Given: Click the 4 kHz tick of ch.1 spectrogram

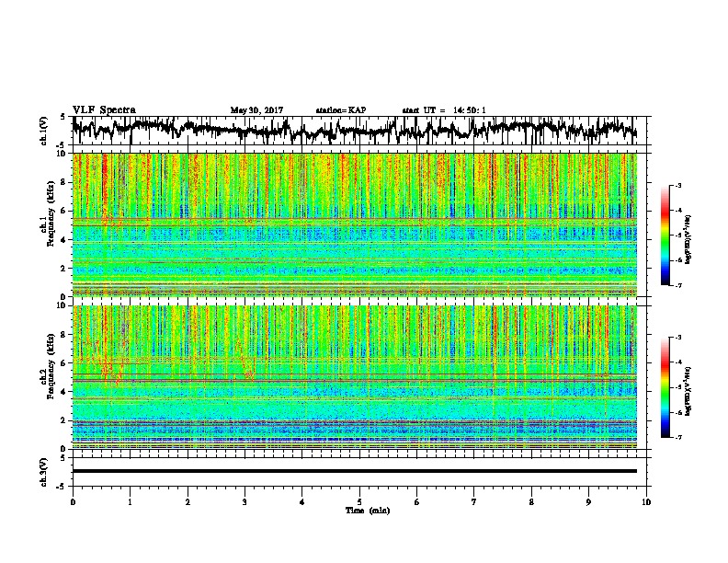Looking at the screenshot, I should (x=63, y=240).
